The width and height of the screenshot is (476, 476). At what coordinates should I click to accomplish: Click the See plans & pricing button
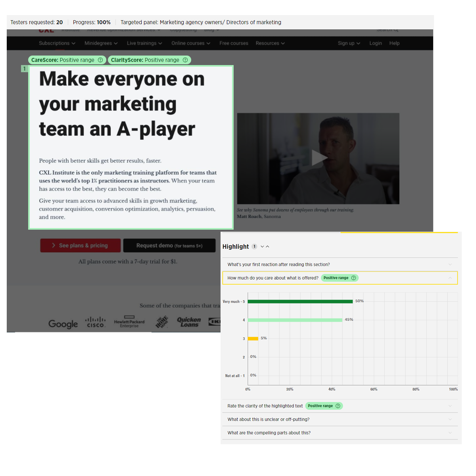(x=80, y=245)
